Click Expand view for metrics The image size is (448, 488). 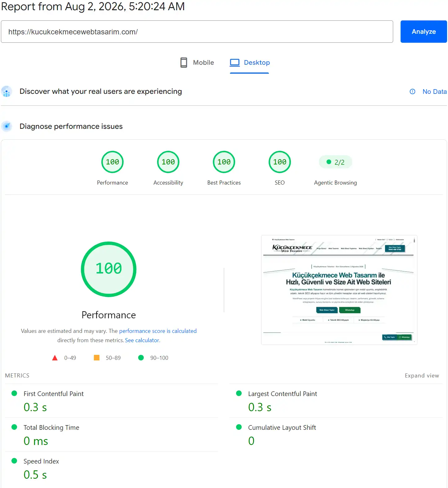[422, 376]
